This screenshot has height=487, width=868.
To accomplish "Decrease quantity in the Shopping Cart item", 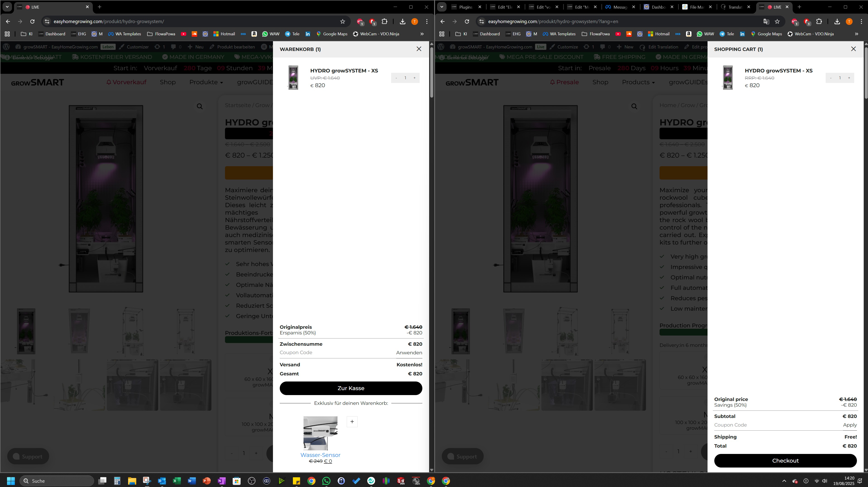I will 831,78.
